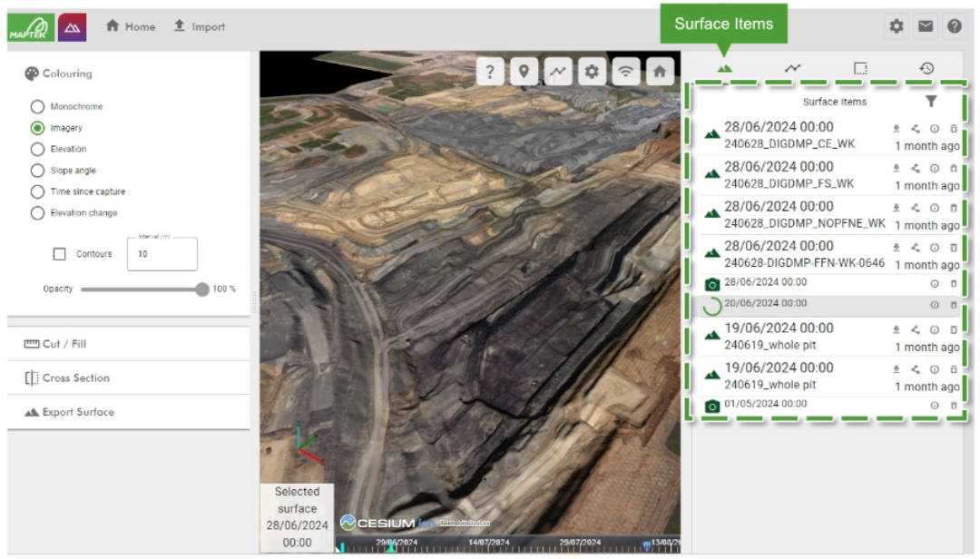
Task: Click the Import button
Action: coord(199,26)
